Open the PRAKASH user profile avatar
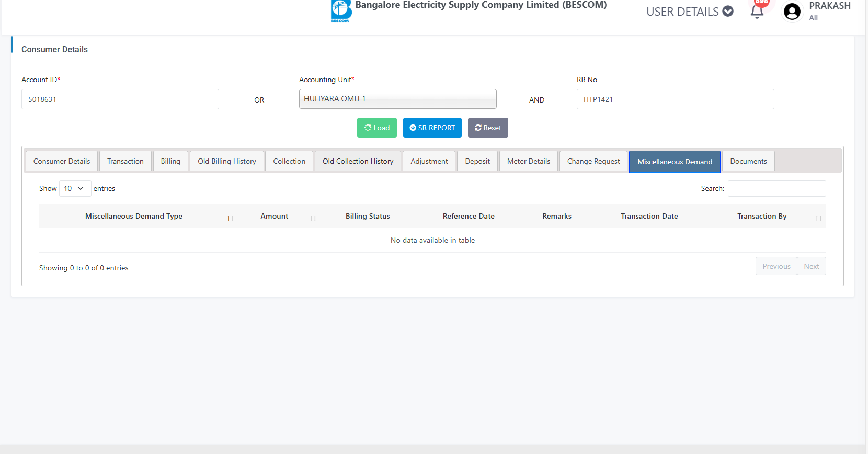 coord(792,11)
